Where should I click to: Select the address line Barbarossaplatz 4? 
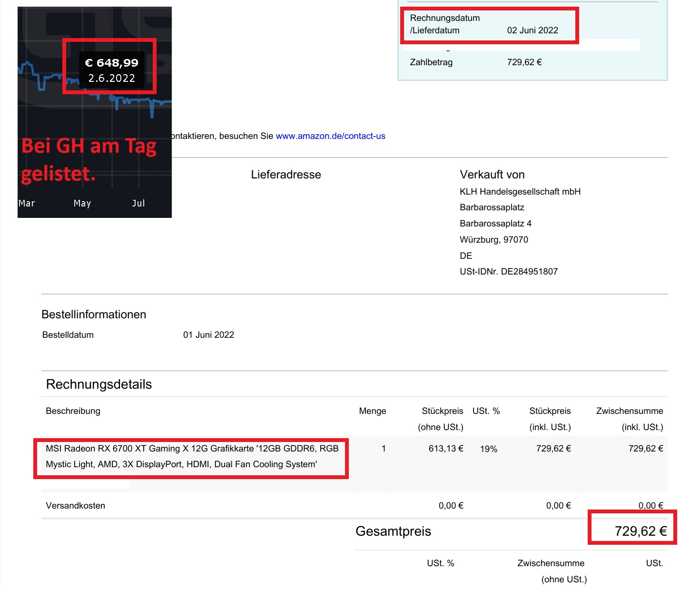(495, 224)
